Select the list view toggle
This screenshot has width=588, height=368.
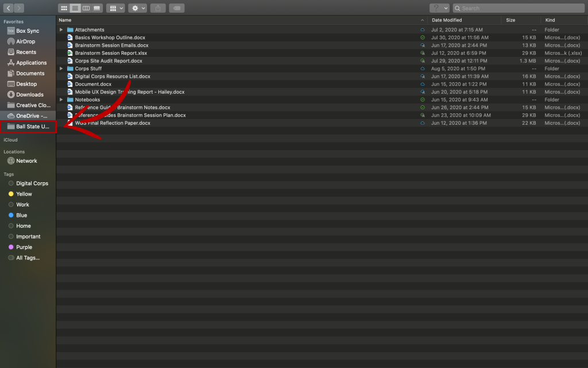75,8
